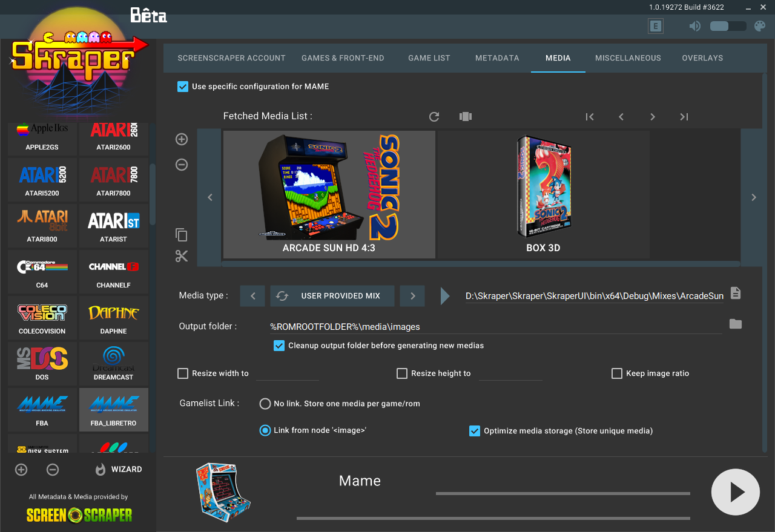Browse for output folder
This screenshot has width=775, height=532.
point(736,324)
